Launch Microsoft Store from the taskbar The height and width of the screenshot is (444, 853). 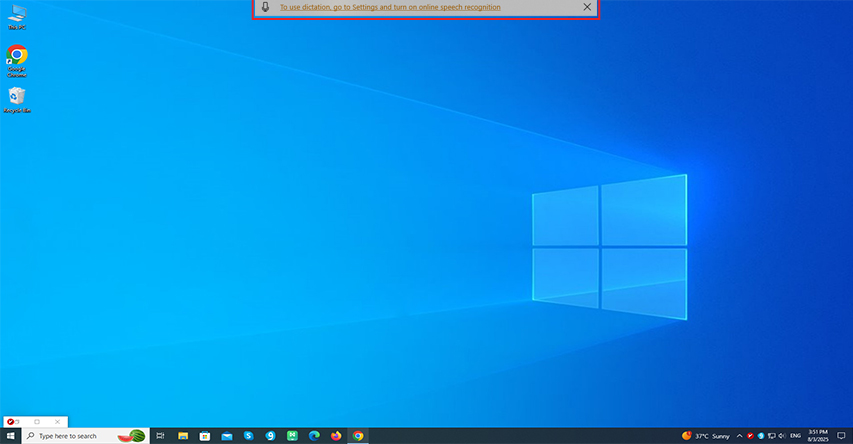[205, 436]
